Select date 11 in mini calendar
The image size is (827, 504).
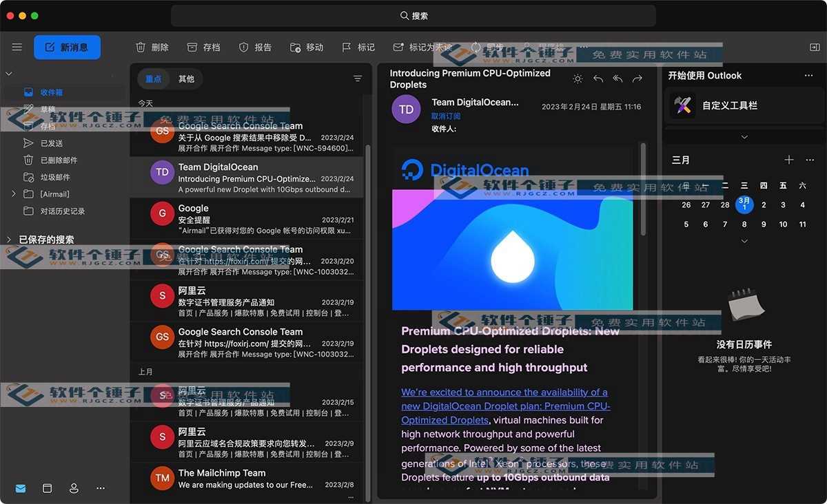coord(802,224)
